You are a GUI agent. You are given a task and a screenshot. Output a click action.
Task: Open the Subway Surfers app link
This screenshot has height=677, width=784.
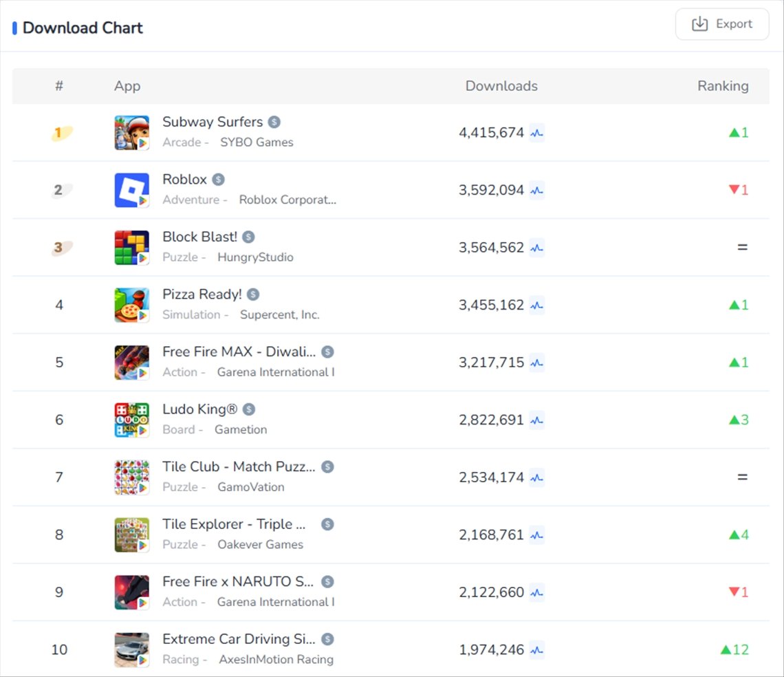point(213,122)
